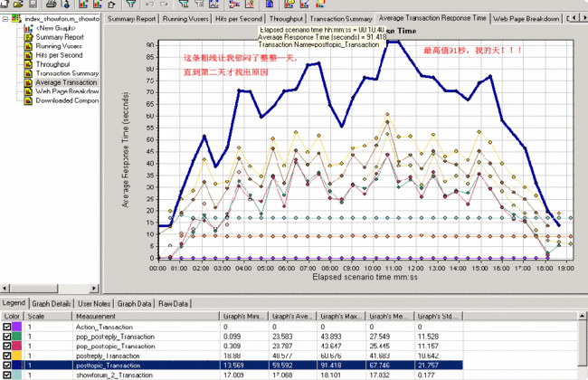Click the Undo arrow toolbar icon
Image resolution: width=588 pixels, height=380 pixels.
pyautogui.click(x=149, y=4)
